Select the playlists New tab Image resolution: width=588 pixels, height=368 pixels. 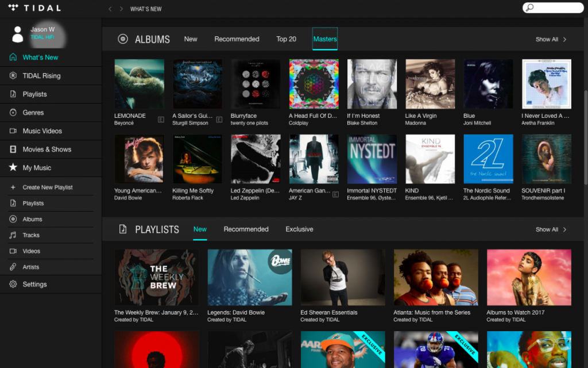pos(200,229)
